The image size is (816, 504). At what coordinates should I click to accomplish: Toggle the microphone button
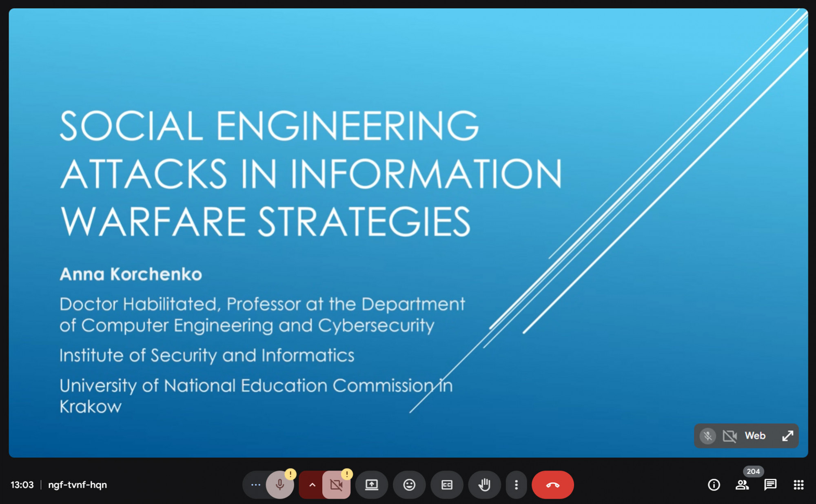tap(280, 485)
